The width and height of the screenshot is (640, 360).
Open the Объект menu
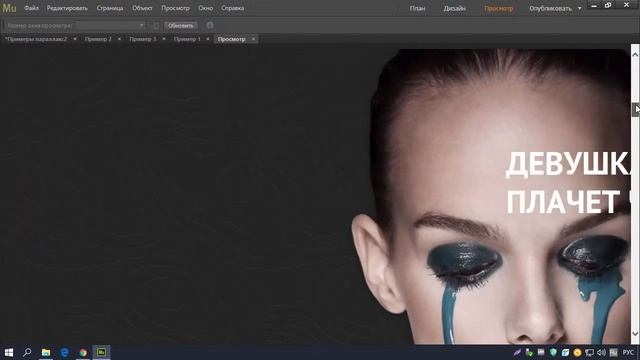click(142, 8)
